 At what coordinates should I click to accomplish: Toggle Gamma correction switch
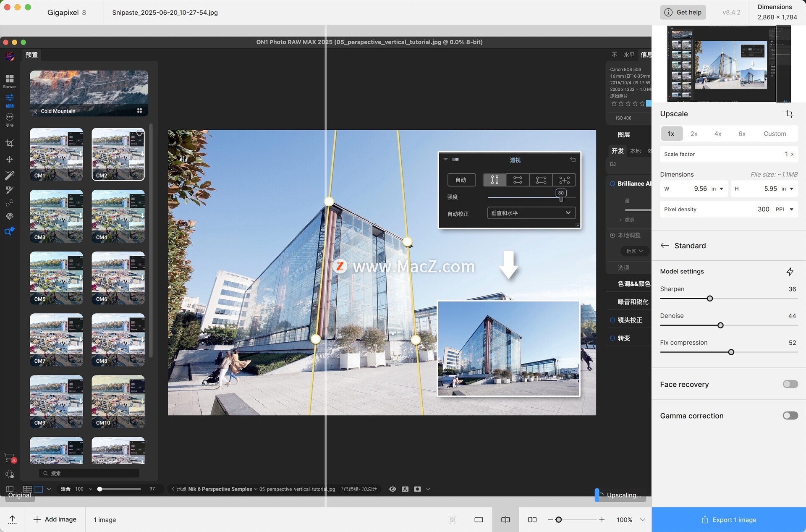[790, 416]
